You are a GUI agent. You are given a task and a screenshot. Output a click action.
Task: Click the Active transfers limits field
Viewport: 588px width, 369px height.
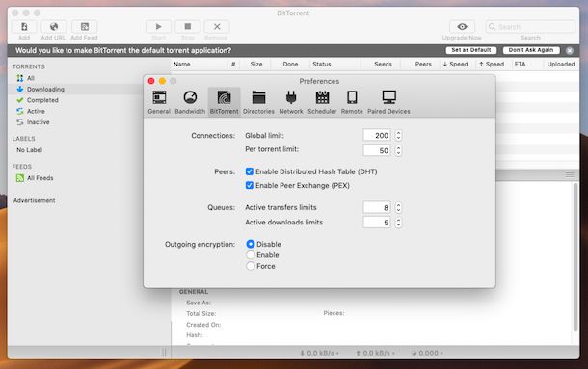(377, 207)
